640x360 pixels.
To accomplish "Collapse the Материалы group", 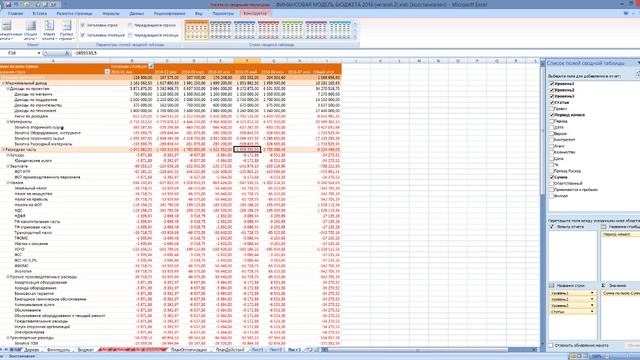I will [x=8, y=122].
